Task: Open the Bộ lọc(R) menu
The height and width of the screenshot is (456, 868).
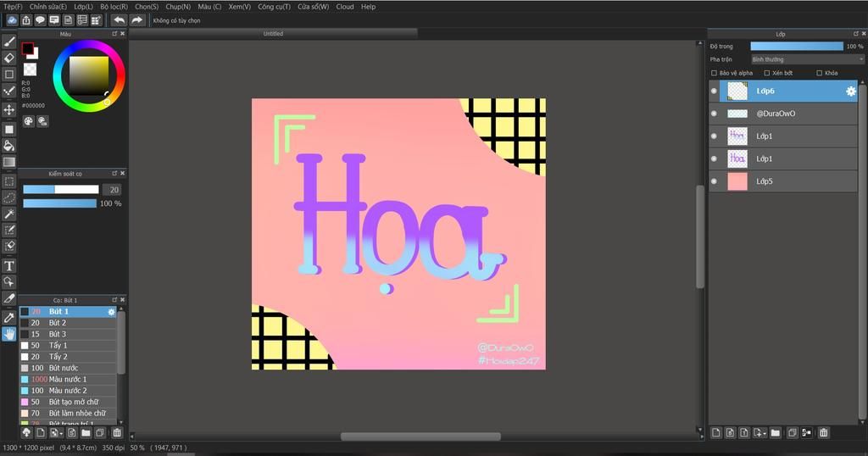Action: [x=114, y=7]
